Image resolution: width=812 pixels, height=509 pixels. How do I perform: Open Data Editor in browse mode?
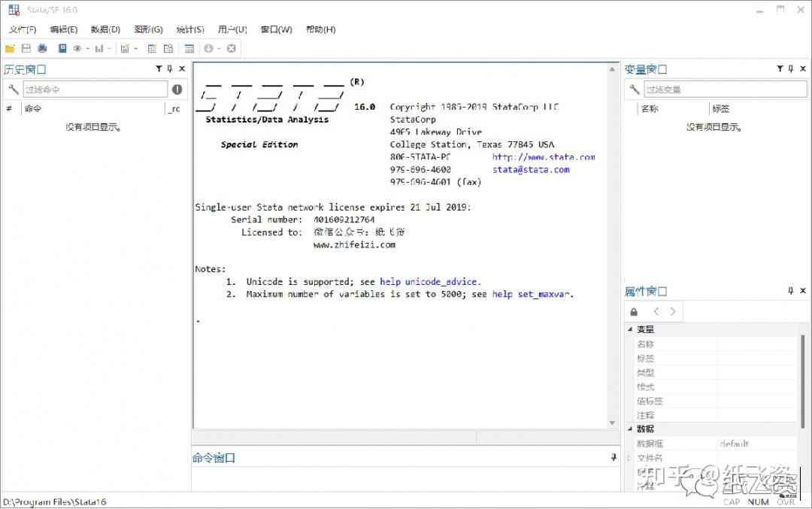point(168,47)
